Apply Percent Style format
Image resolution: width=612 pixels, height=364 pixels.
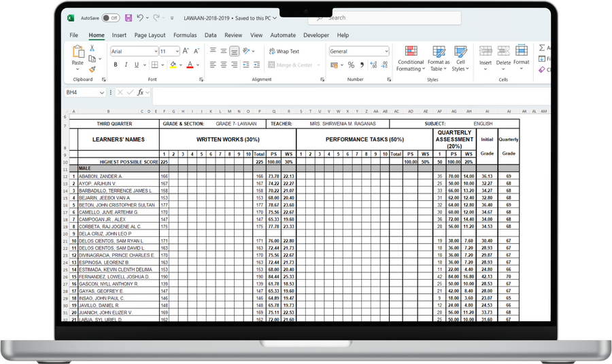(x=352, y=65)
